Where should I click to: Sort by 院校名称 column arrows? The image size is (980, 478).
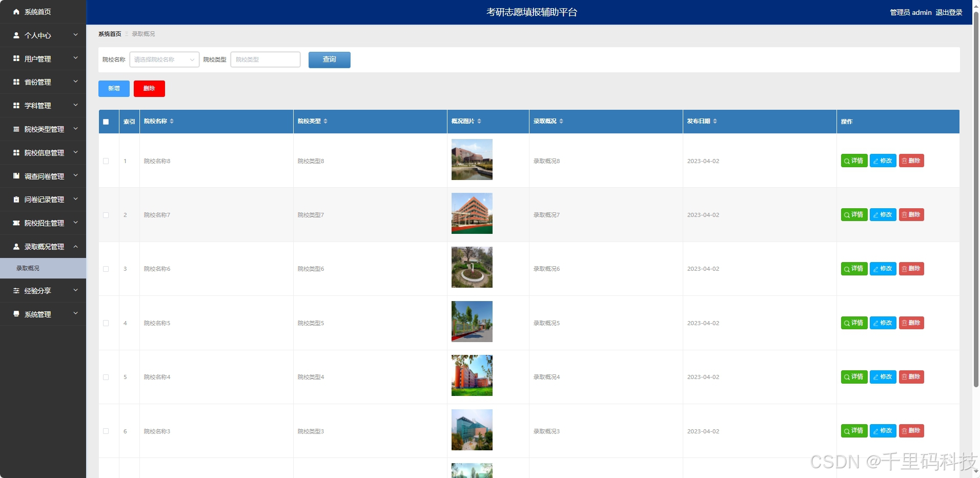(172, 121)
